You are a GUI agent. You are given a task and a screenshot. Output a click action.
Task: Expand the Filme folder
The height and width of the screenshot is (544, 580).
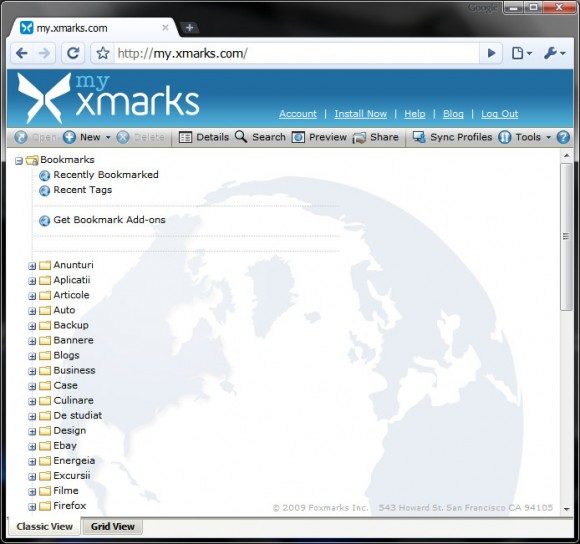[x=32, y=491]
